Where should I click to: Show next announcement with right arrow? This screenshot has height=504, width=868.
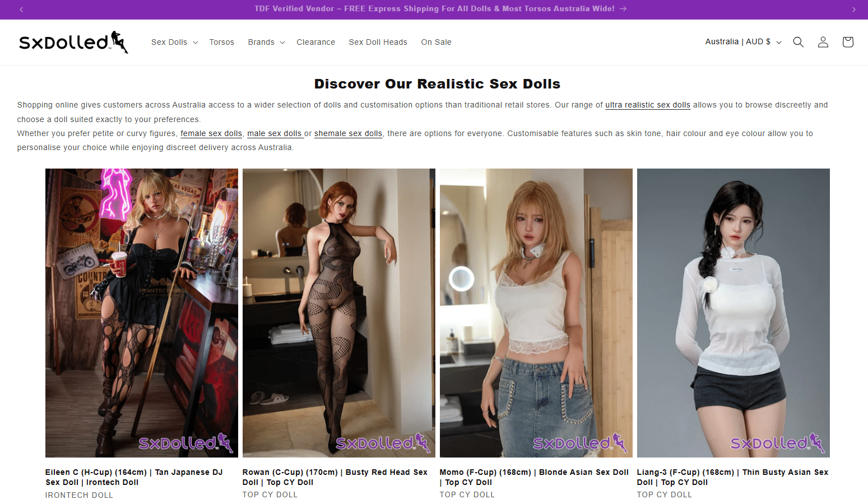pos(853,10)
